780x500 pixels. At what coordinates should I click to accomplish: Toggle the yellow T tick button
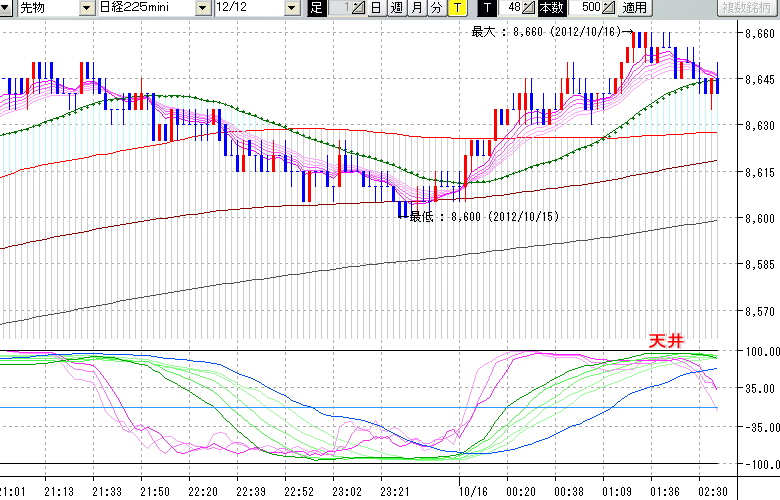(456, 8)
